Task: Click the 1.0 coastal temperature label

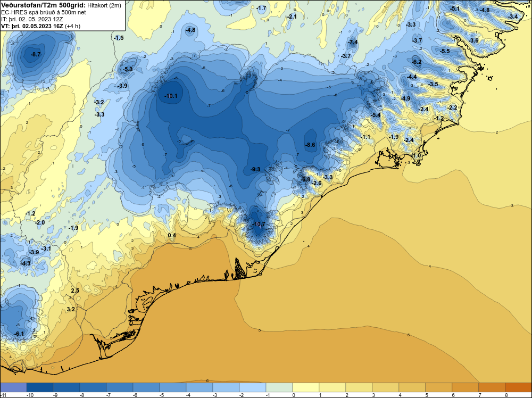Action: (x=417, y=155)
